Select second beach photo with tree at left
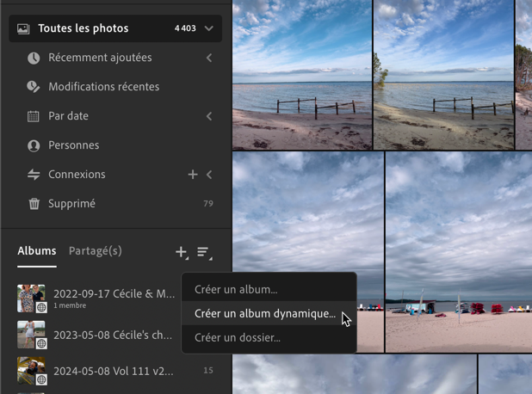The width and height of the screenshot is (532, 394). tap(444, 75)
